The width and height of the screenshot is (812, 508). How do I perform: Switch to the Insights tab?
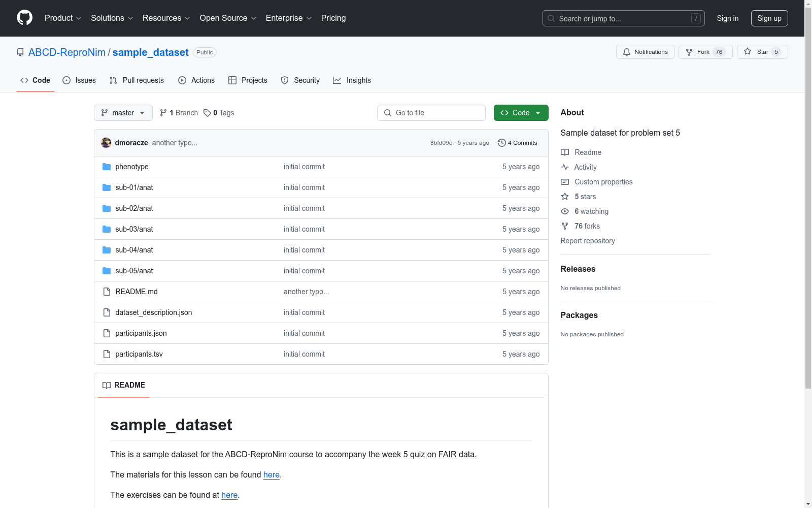tap(352, 80)
